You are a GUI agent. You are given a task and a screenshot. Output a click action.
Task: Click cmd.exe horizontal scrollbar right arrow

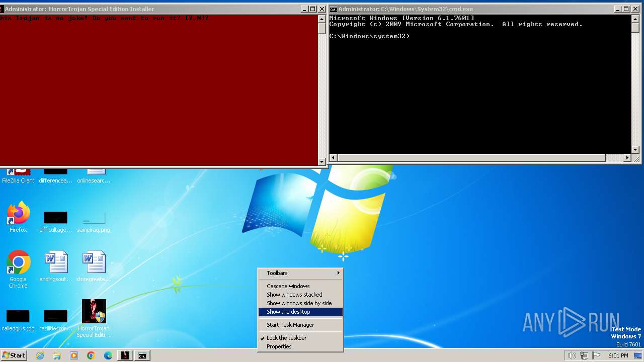[627, 158]
